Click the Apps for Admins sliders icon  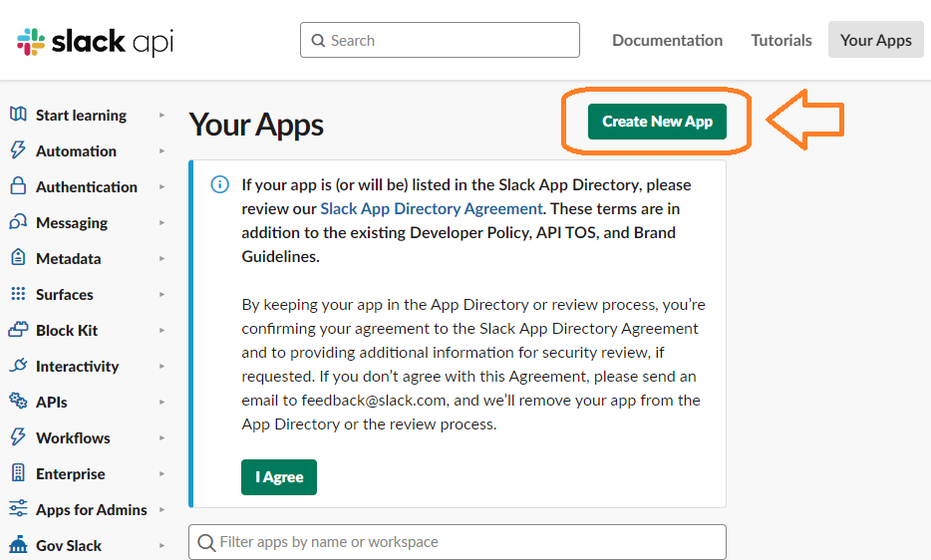click(x=18, y=508)
